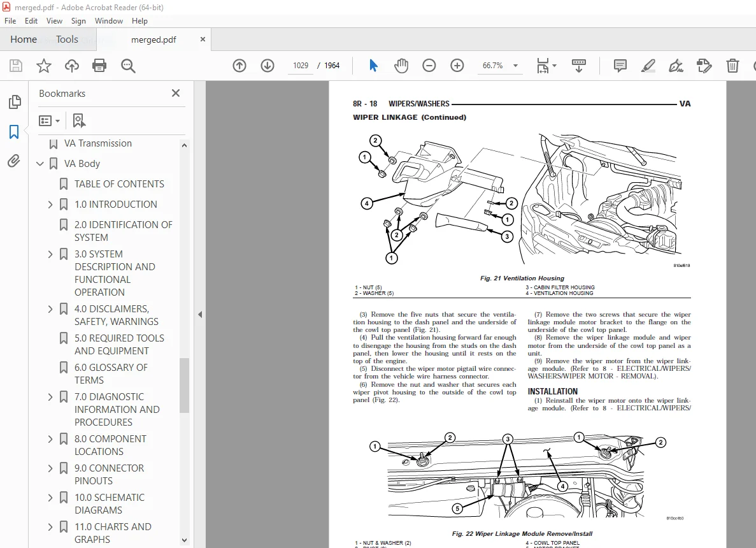Expand the 1.0 INTRODUCTION bookmark
This screenshot has width=756, height=548.
click(x=50, y=205)
